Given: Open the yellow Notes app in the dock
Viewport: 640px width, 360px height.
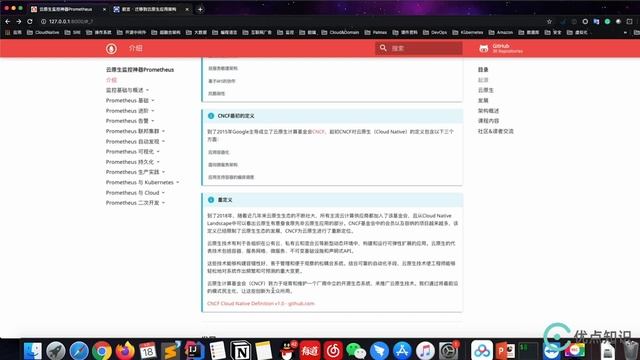Looking at the screenshot, I should click(264, 351).
